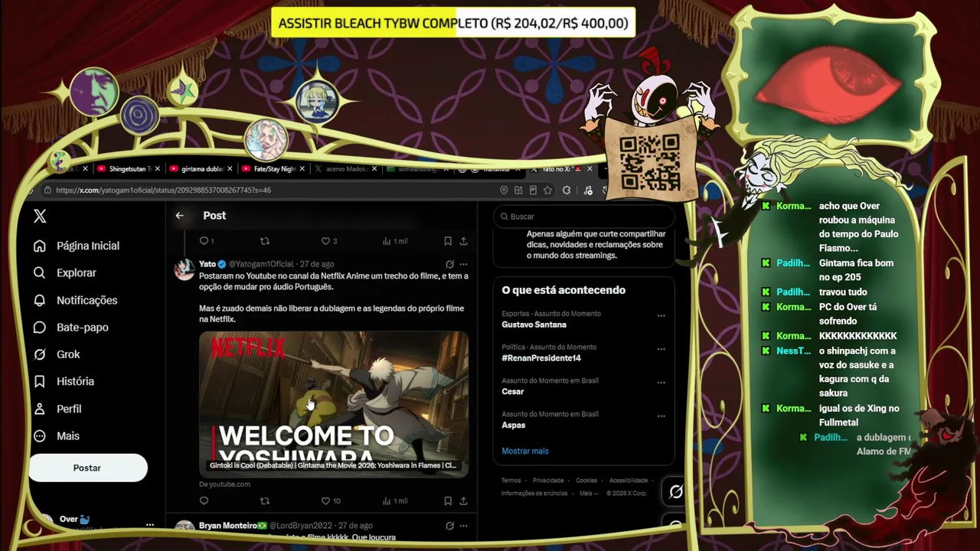This screenshot has width=980, height=551.
Task: Click the 27 de ago date on Yato's post
Action: coord(317,264)
